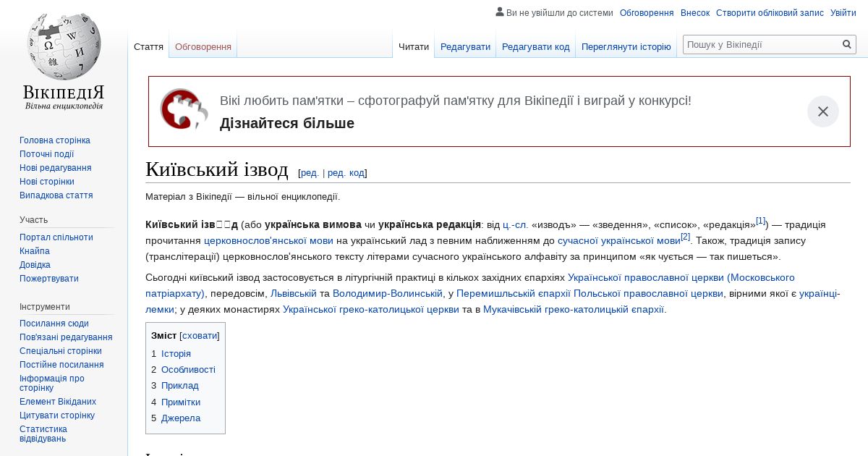The width and height of the screenshot is (868, 456).
Task: Open the Редагувати код tab
Action: click(536, 46)
